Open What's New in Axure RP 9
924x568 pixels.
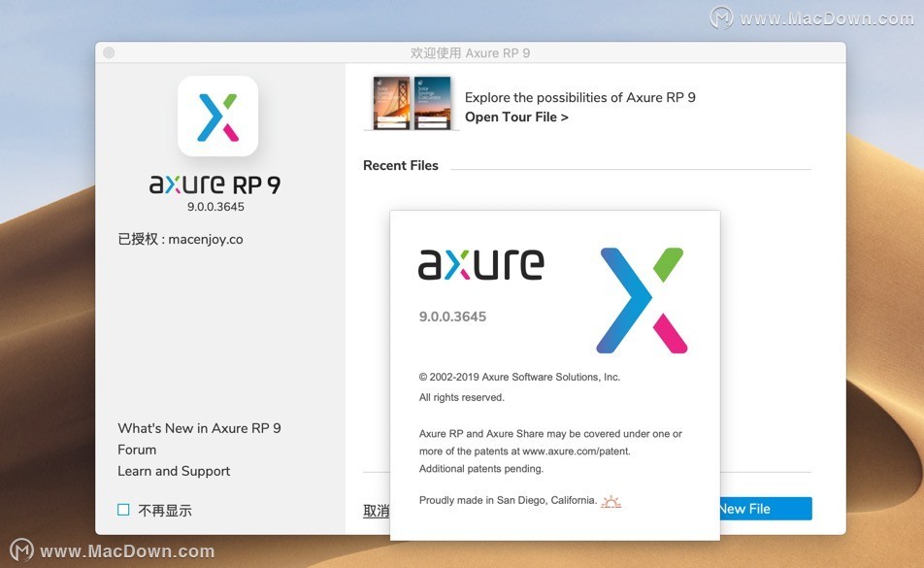(199, 428)
